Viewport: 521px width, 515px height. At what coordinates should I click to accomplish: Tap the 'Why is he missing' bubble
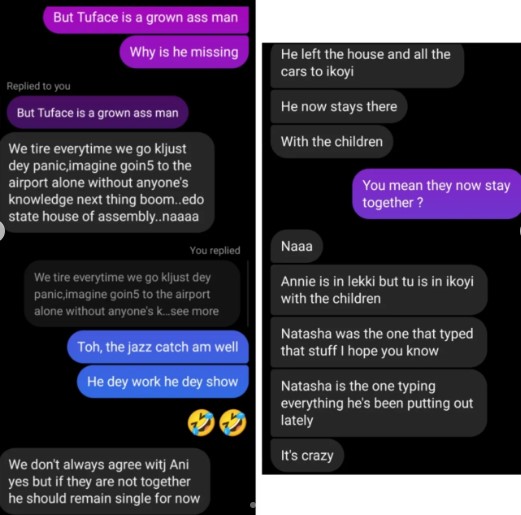coord(184,52)
